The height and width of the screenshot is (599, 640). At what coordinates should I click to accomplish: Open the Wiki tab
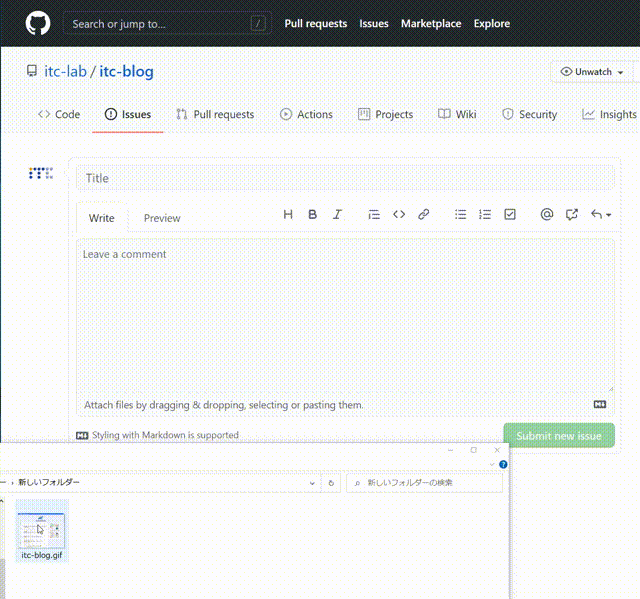(x=457, y=114)
